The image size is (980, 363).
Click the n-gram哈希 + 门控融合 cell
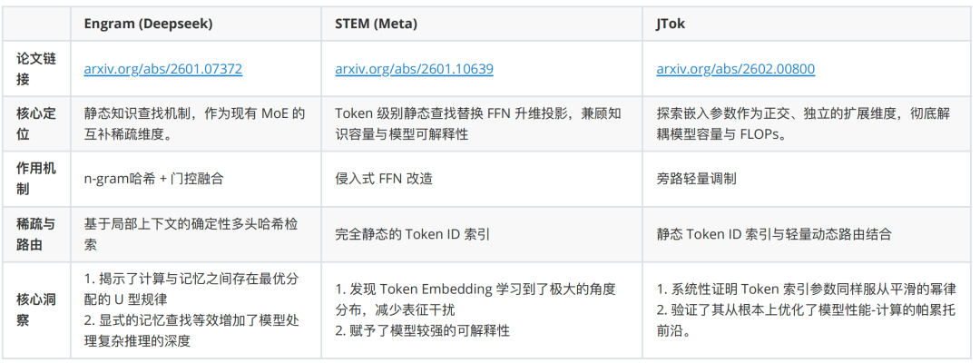(x=153, y=179)
